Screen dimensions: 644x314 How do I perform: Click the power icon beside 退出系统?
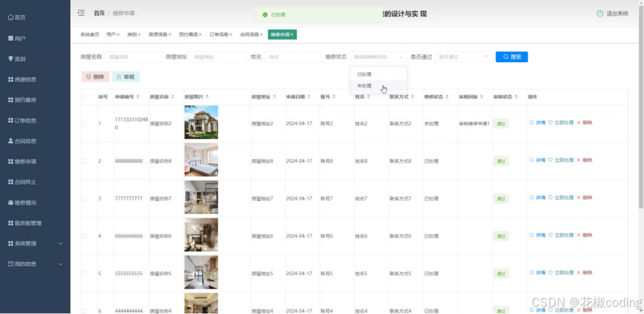(600, 13)
